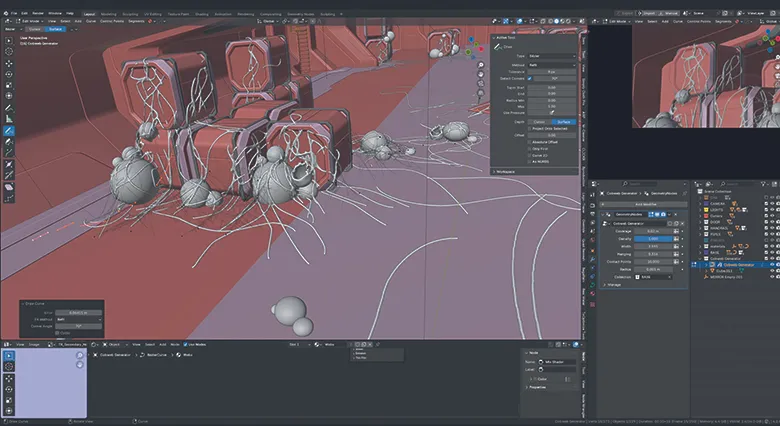
Task: Toggle the Detect Corners checkbox
Action: 530,79
